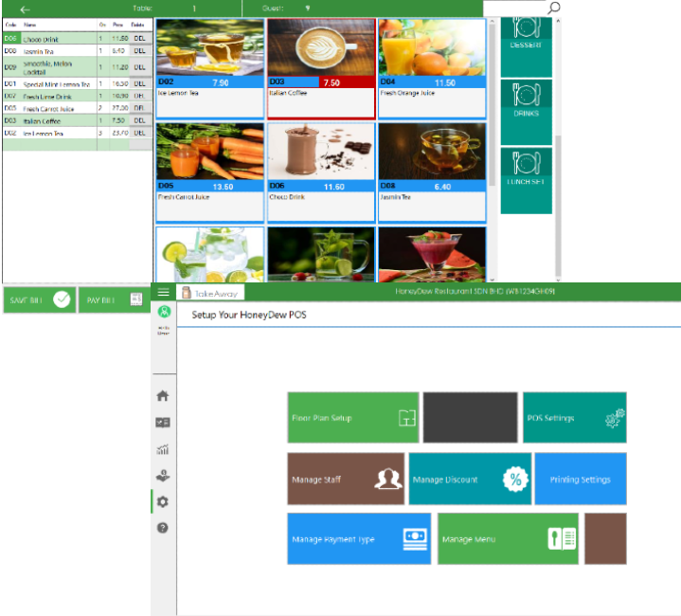
Task: Click the user profile avatar icon
Action: tap(164, 313)
